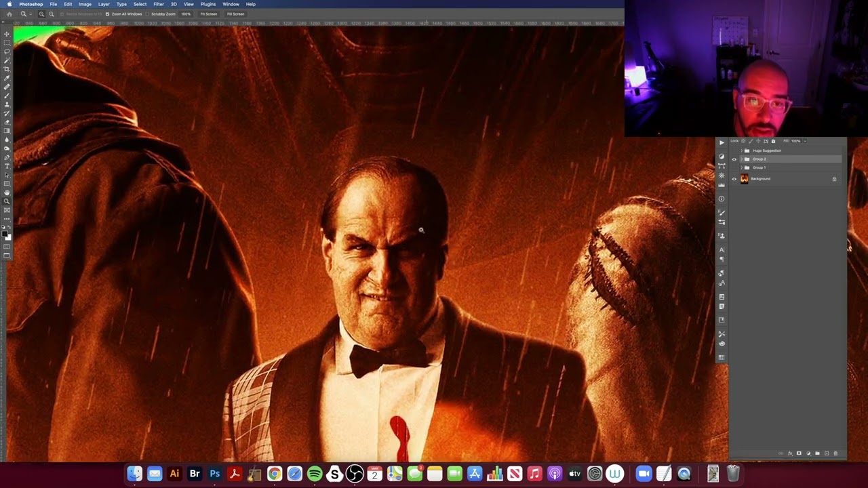Click the Create new group folder icon

point(817,453)
